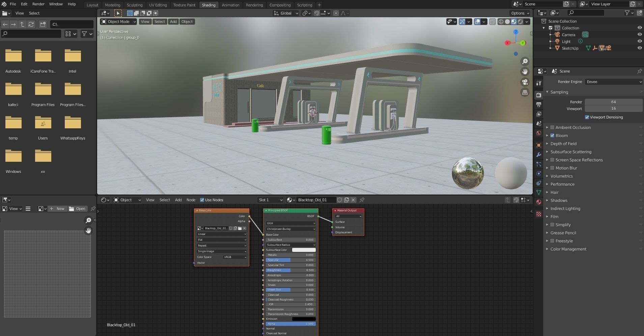Viewport: 644px width, 336px height.
Task: Hide the Light object in outliner
Action: [x=639, y=41]
